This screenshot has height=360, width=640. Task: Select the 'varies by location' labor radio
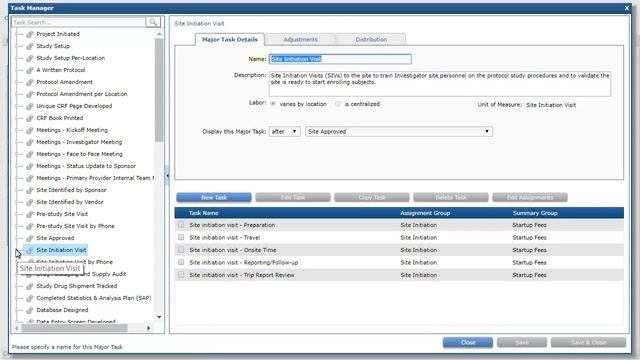273,104
